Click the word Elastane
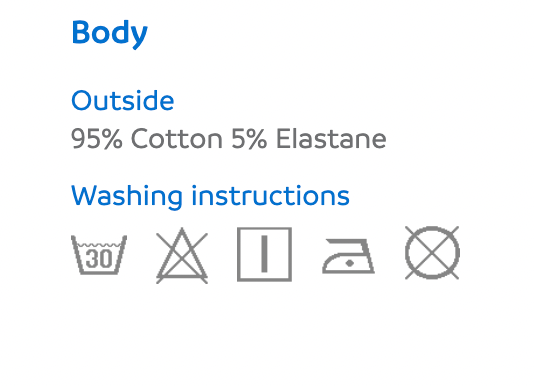This screenshot has height=386, width=534. tap(331, 139)
